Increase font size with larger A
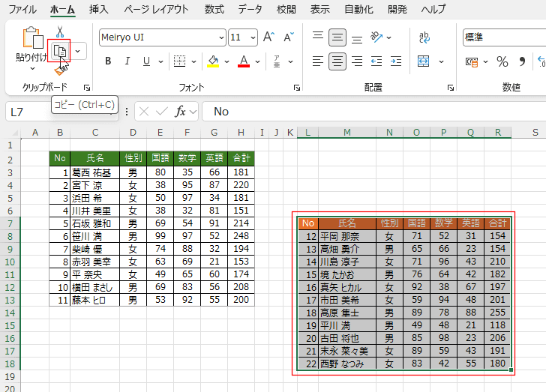Image resolution: width=546 pixels, height=392 pixels. (268, 37)
